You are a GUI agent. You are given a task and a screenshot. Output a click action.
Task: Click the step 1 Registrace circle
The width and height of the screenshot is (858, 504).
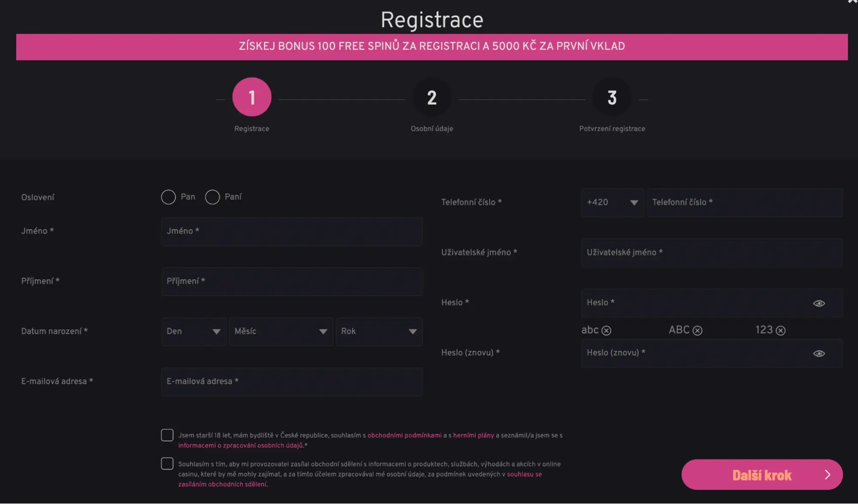pos(252,97)
